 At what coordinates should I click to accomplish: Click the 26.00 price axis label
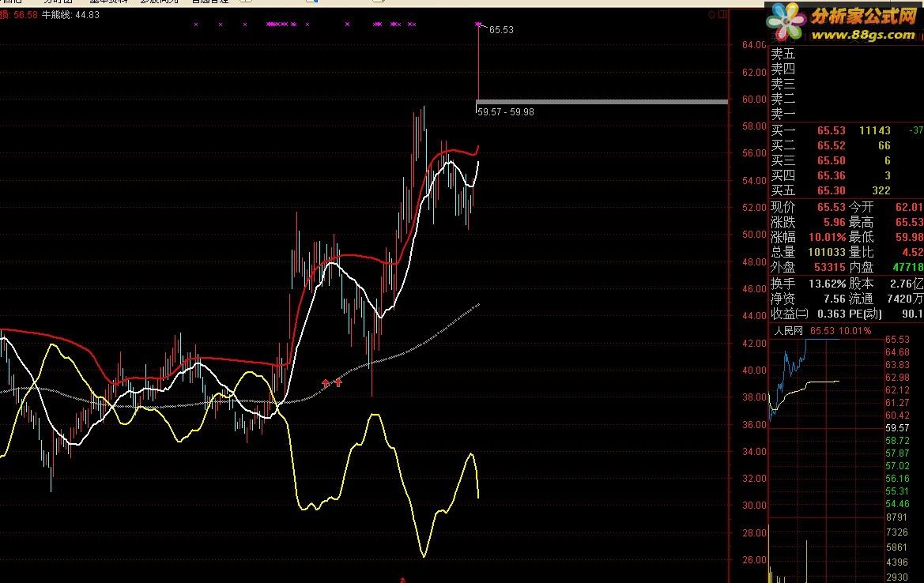coord(754,559)
